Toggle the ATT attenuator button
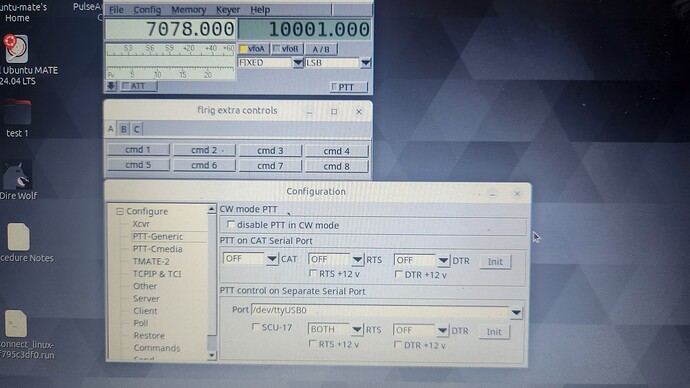Image resolution: width=690 pixels, height=388 pixels. 139,86
